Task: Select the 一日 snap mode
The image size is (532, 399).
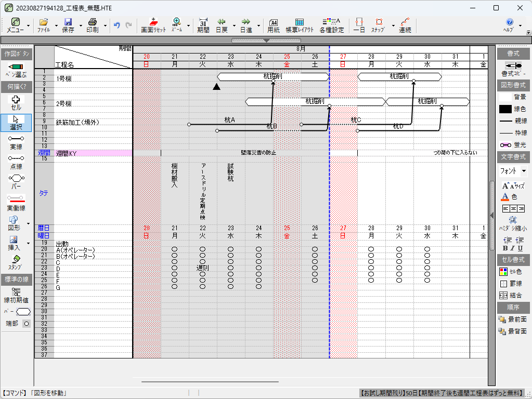Action: tap(359, 25)
